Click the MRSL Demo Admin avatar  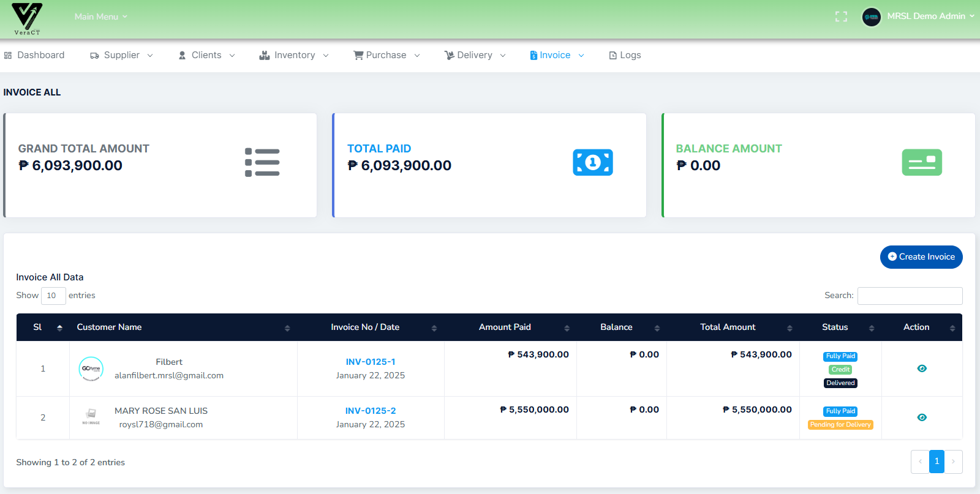871,17
